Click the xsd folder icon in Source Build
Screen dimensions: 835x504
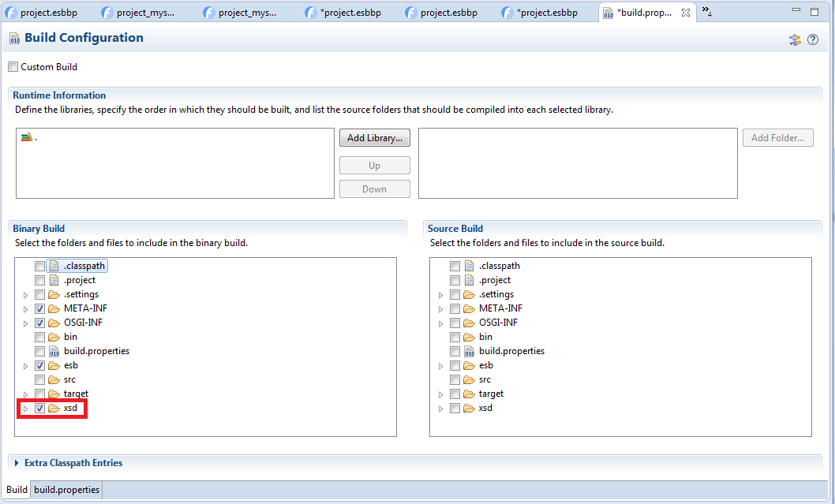click(470, 408)
